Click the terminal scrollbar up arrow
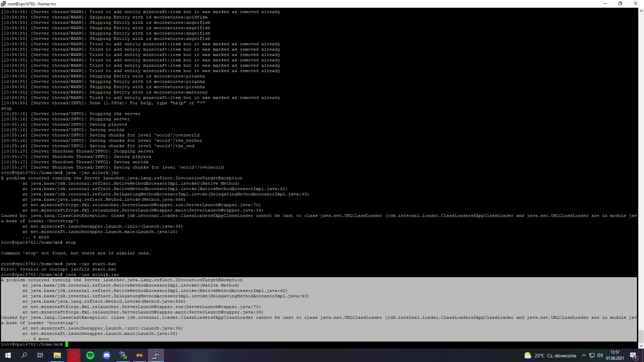Viewport: 644px width, 362px height. point(641,11)
